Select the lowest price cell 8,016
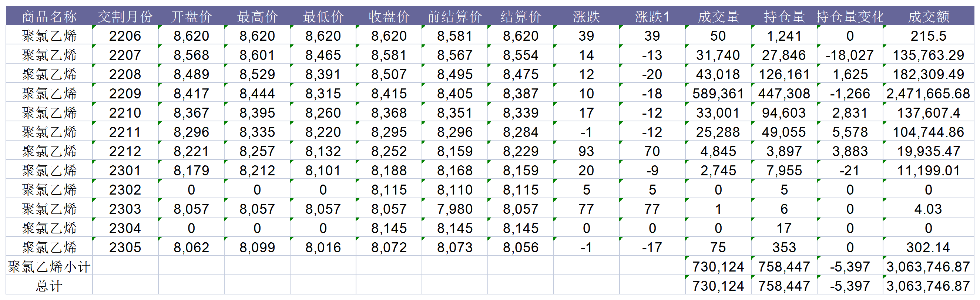Image resolution: width=980 pixels, height=300 pixels. pos(323,247)
